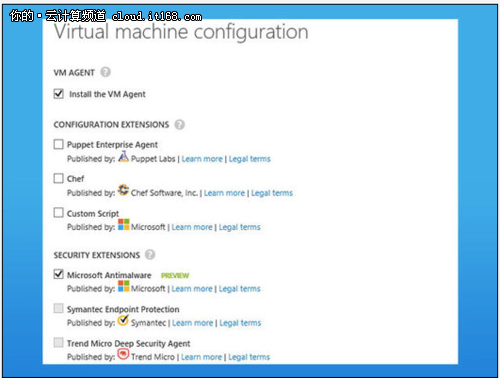Click the Microsoft Antimalware label text
Screen dimensions: 500x378
[109, 275]
